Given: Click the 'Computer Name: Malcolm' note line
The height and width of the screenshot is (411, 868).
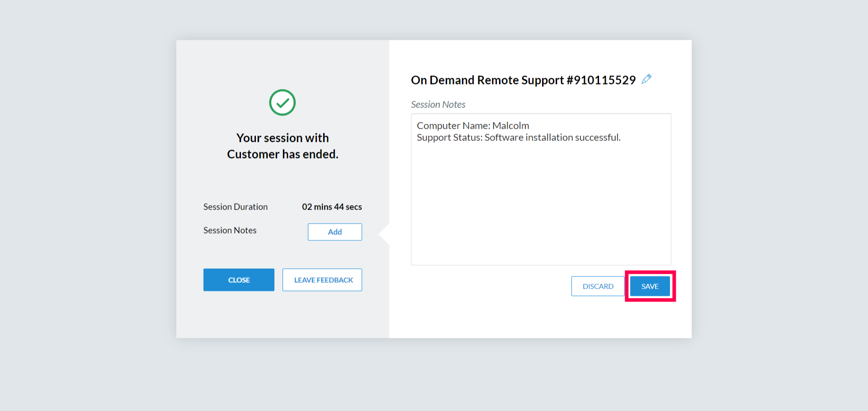Looking at the screenshot, I should [472, 126].
